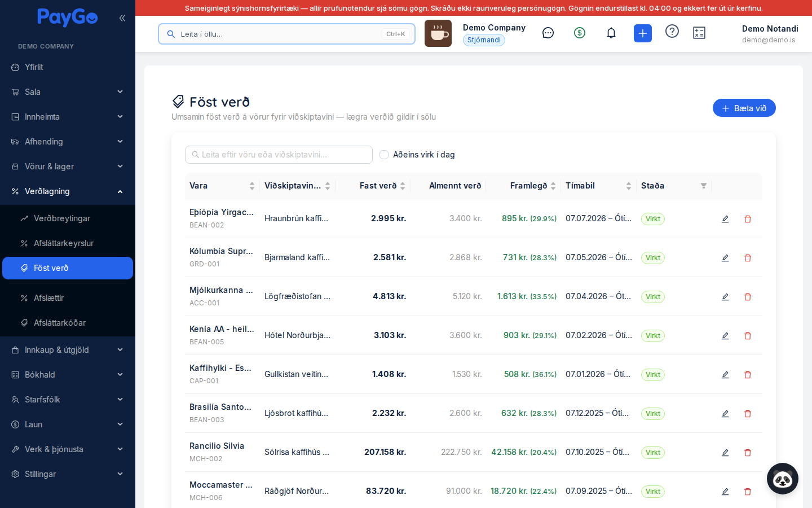Edit the Rancilio Silvia MCH-002 row
812x508 pixels.
pos(725,453)
